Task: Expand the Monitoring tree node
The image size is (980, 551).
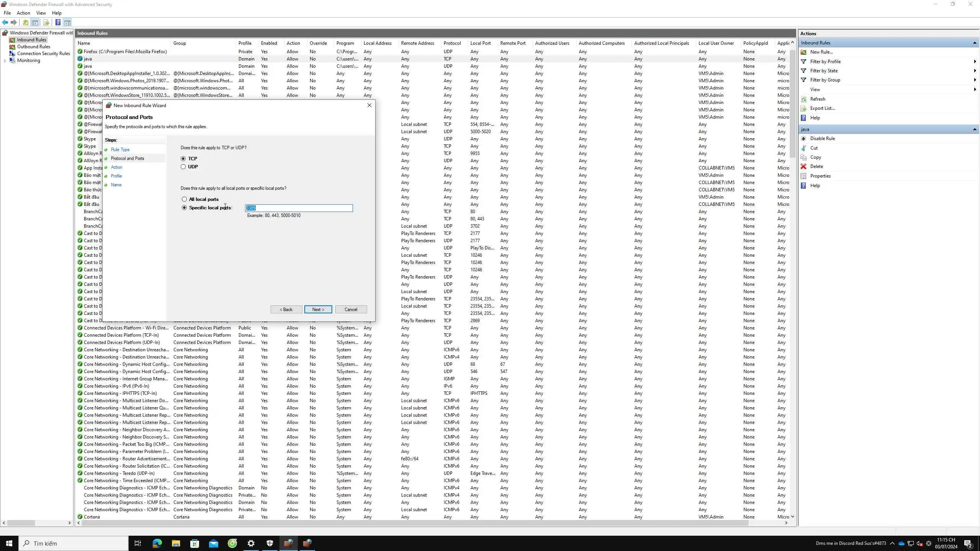Action: (x=5, y=60)
